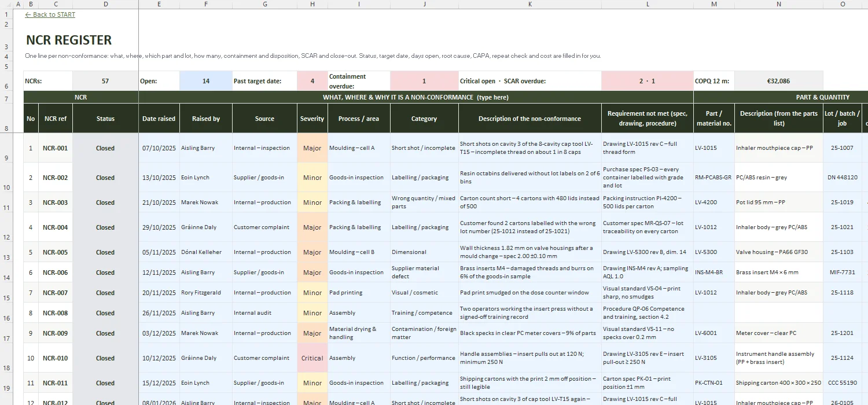This screenshot has height=405, width=868.
Task: Click Procedure QP-06 Competence requirement cell
Action: tap(648, 313)
